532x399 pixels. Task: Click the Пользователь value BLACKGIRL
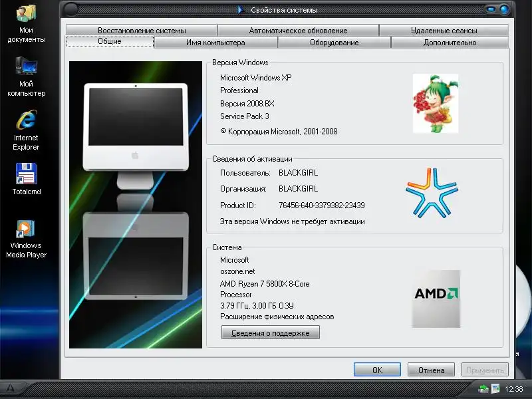coord(298,173)
